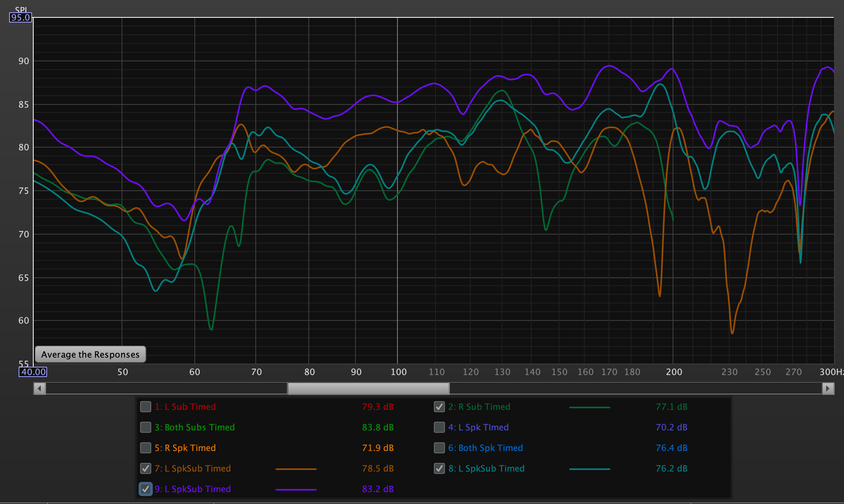Show the 3: Both Subs Timed trace
Viewport: 844px width, 504px height.
coord(146,427)
